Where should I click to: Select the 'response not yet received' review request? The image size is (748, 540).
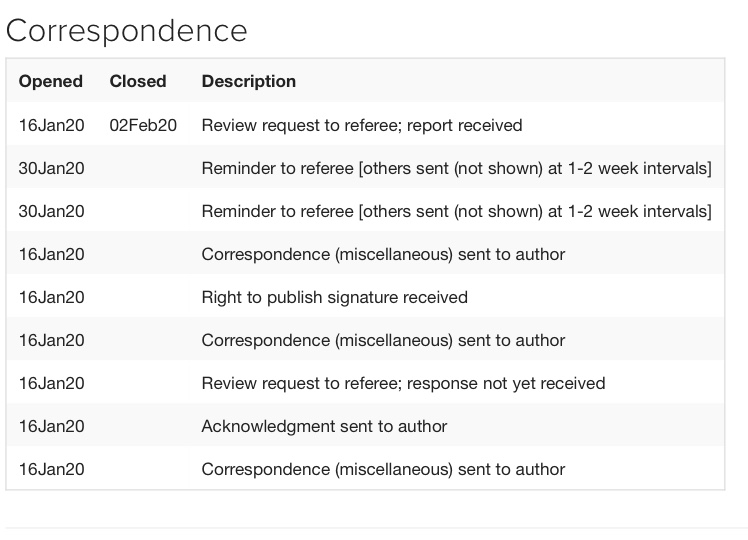(x=403, y=383)
